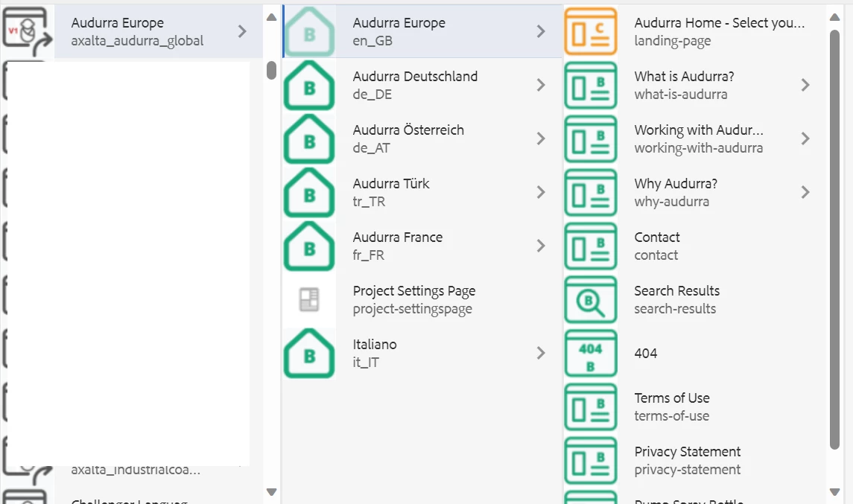The width and height of the screenshot is (853, 504).
Task: Select the Audurra Deutschland row text
Action: [x=415, y=86]
